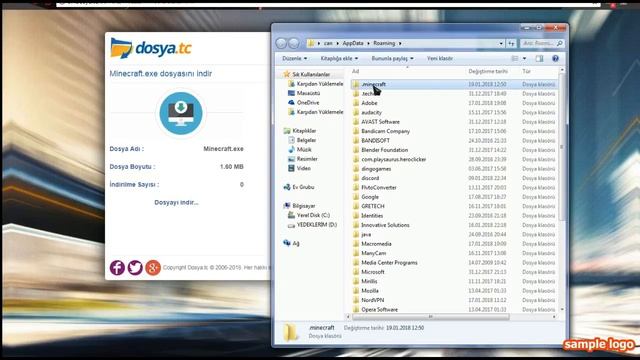Screen dimensions: 640x360
Task: Select Sık Kullanılanlar in navigation pane
Action: (311, 75)
